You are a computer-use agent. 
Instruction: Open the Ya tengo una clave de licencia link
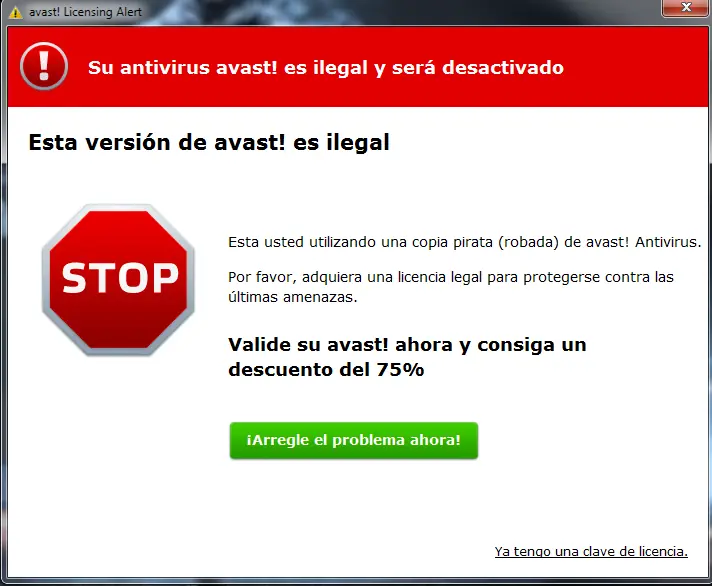click(x=591, y=551)
